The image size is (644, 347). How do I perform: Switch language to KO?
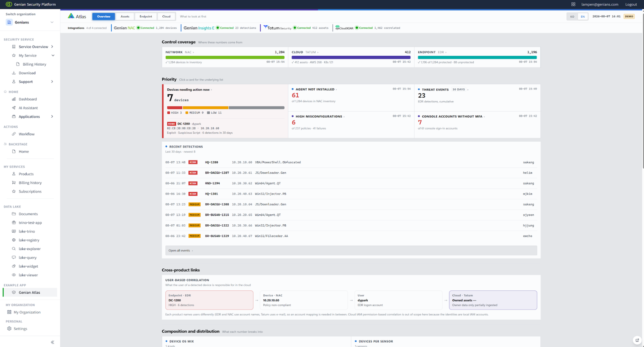coord(572,17)
